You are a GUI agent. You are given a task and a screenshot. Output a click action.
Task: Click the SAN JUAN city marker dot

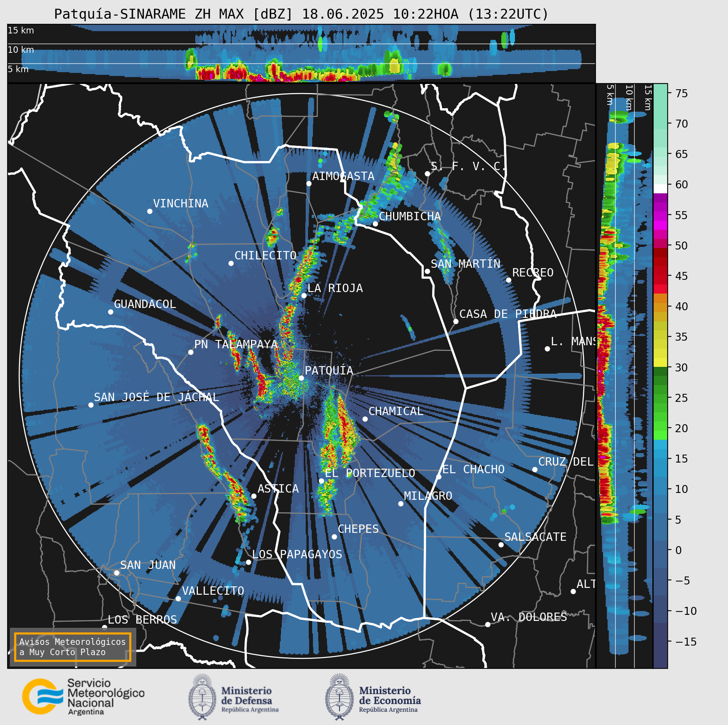click(117, 573)
